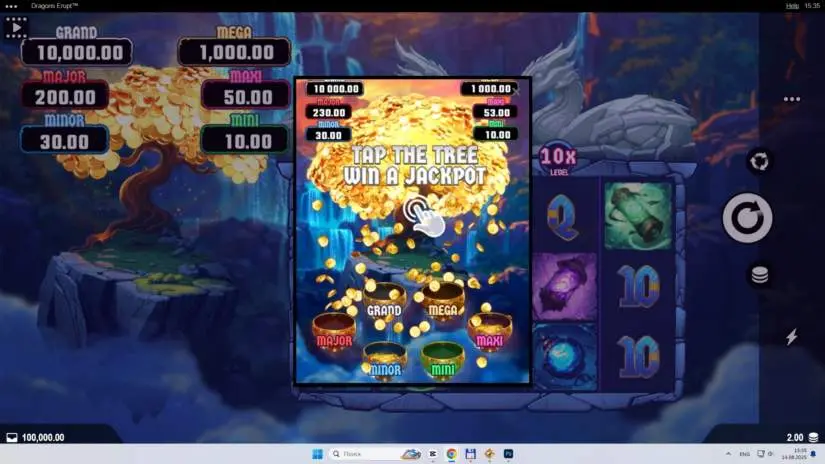Click the large Spin button
The image size is (825, 464).
[x=747, y=218]
